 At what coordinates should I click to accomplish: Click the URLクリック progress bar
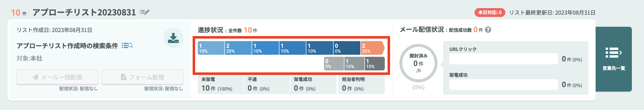(x=504, y=59)
